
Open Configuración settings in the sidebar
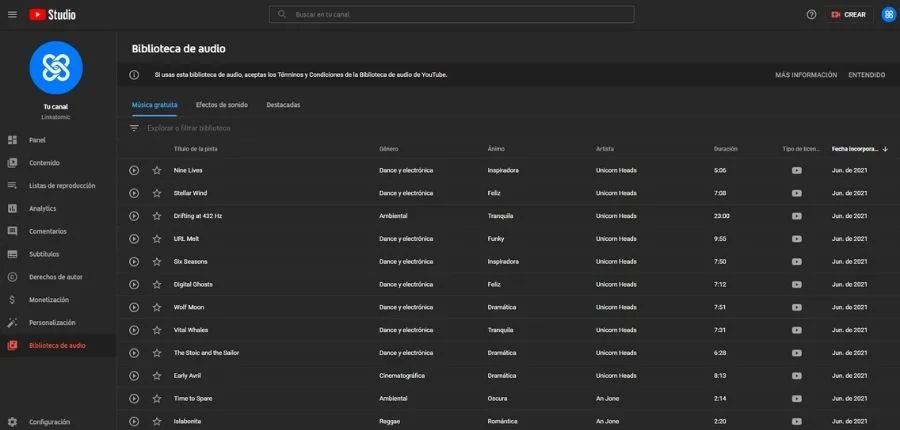(x=49, y=422)
